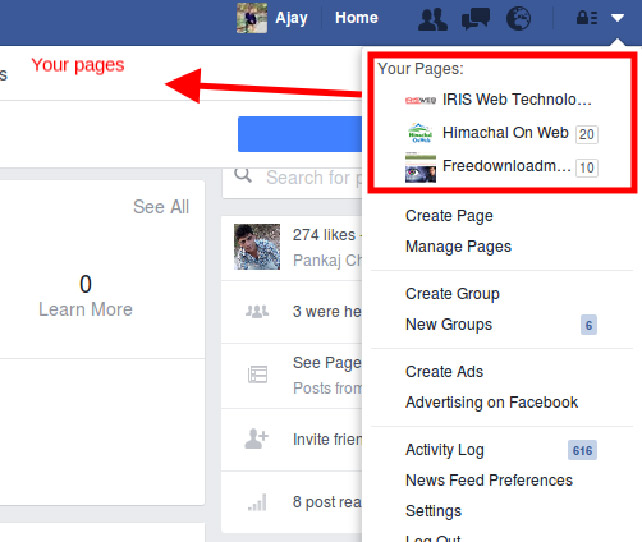642x542 pixels.
Task: Open Ajay's profile picture thumbnail
Action: click(x=252, y=18)
